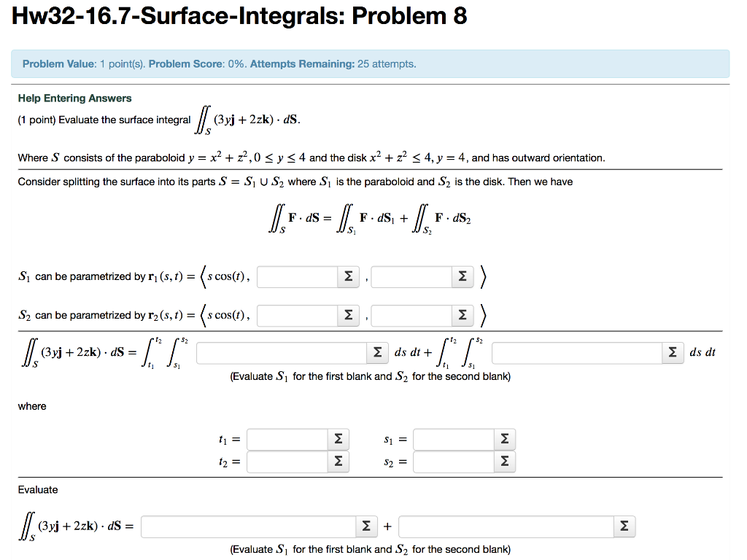Screen dimensions: 747x560
Task: Open equation editor for the S1 integrand blank
Action: click(376, 352)
